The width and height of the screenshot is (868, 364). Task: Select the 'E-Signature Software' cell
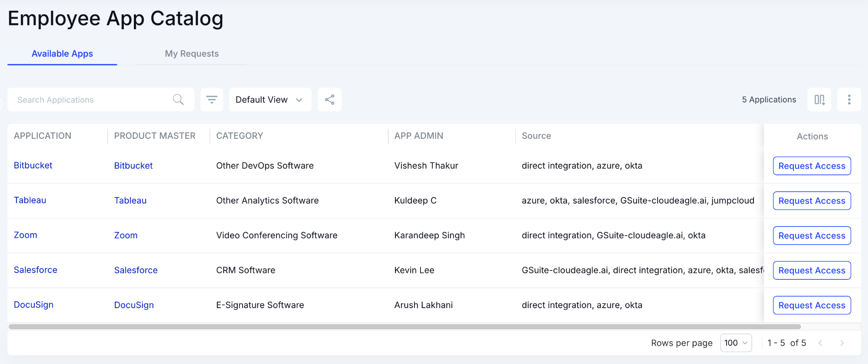point(260,305)
